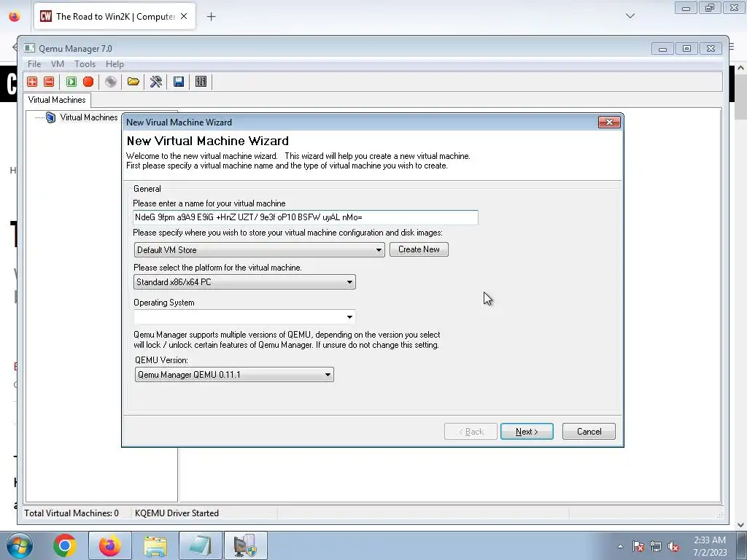
Task: Click the Next button
Action: pos(527,432)
